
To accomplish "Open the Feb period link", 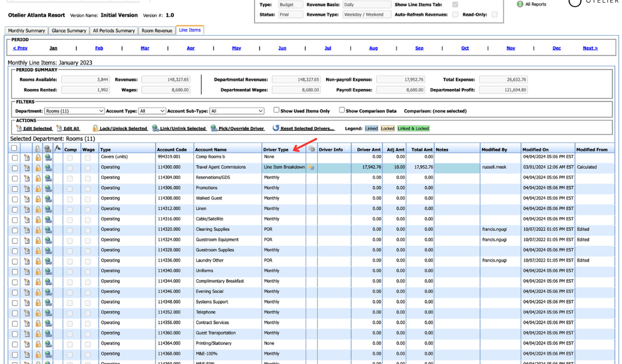I will point(99,48).
